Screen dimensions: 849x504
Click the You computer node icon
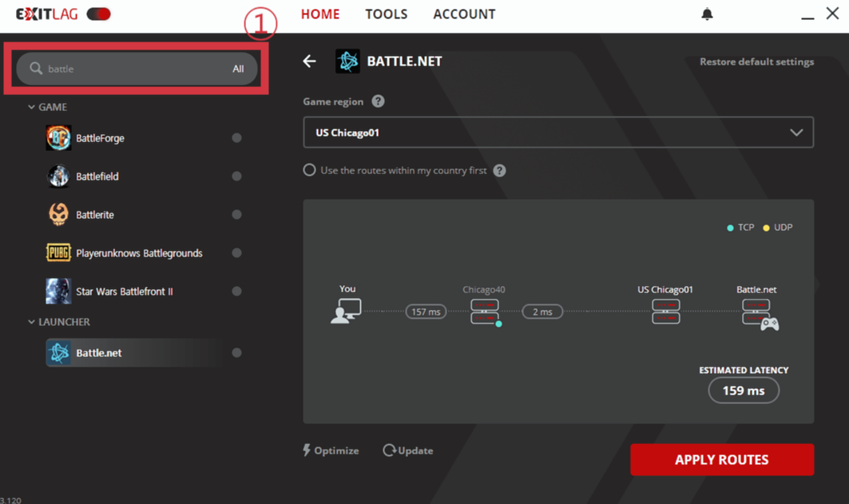pyautogui.click(x=346, y=311)
